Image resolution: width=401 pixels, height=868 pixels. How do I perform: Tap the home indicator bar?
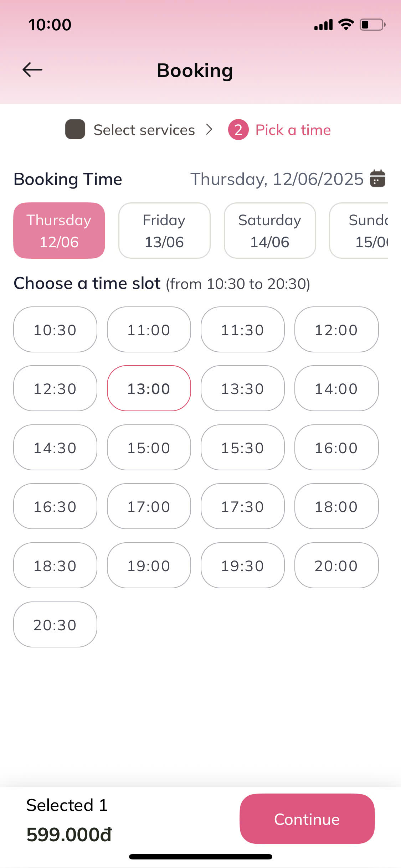[200, 857]
